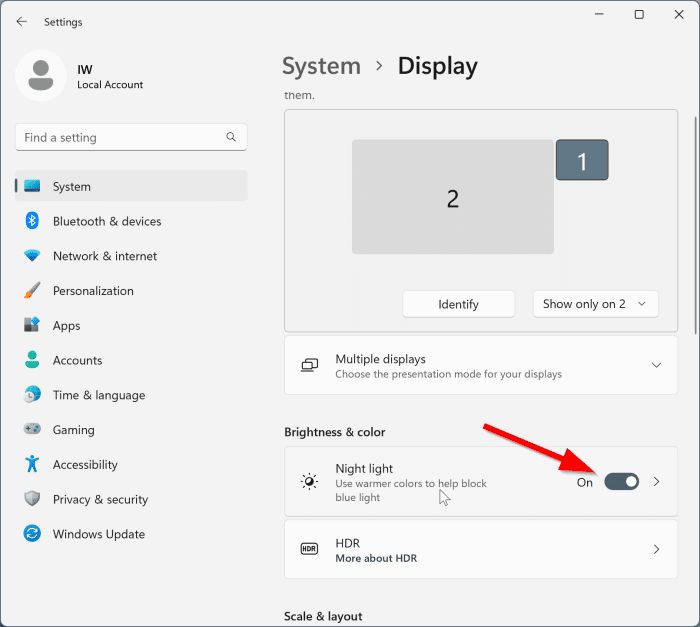The image size is (700, 627).
Task: Open Time & language settings
Action: [131, 394]
